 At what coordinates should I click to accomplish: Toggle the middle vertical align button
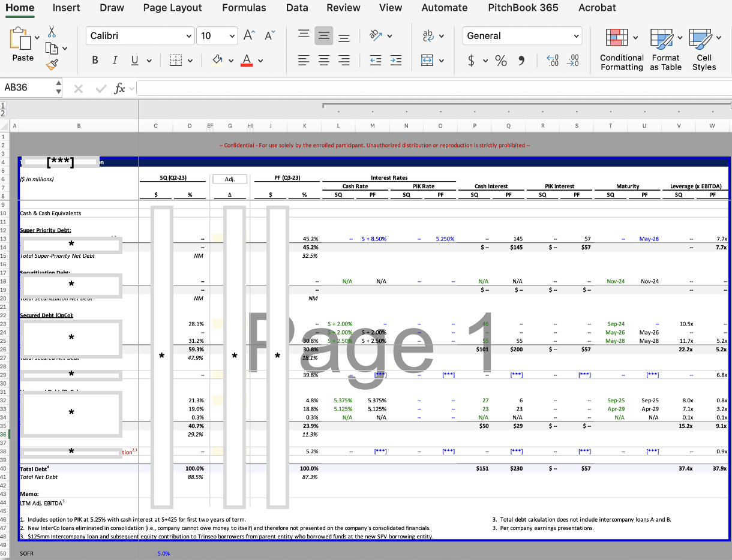(324, 35)
